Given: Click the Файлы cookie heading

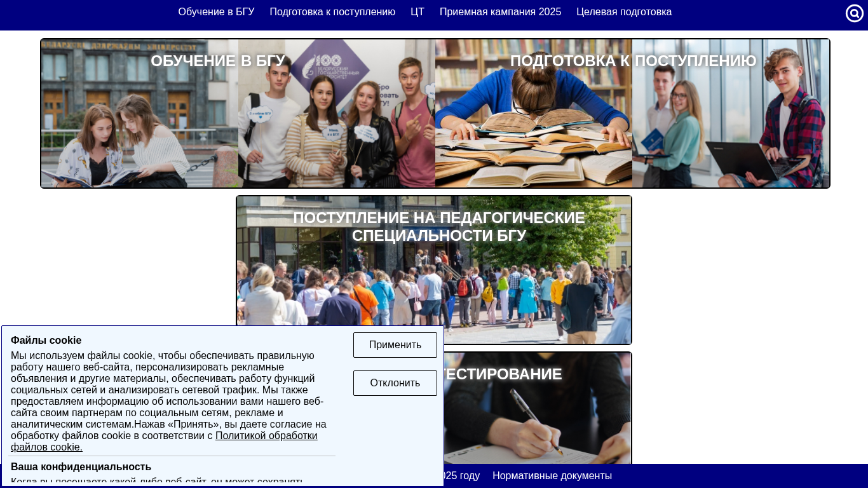Looking at the screenshot, I should click(x=46, y=340).
